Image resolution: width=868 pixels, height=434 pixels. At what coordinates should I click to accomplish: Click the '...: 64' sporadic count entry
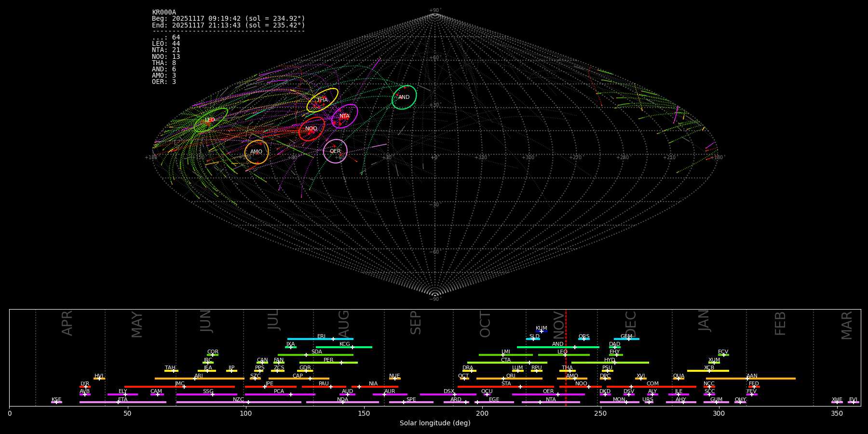(x=166, y=38)
